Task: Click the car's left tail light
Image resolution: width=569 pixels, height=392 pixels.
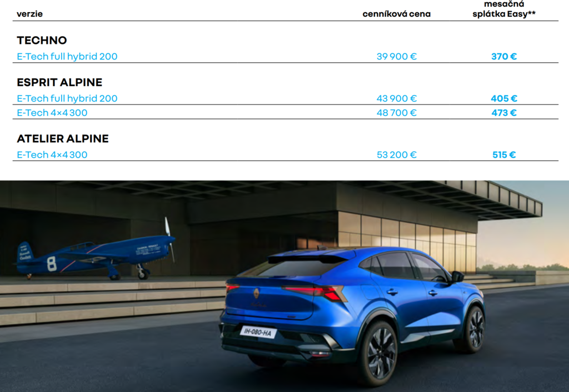Action: pyautogui.click(x=231, y=288)
